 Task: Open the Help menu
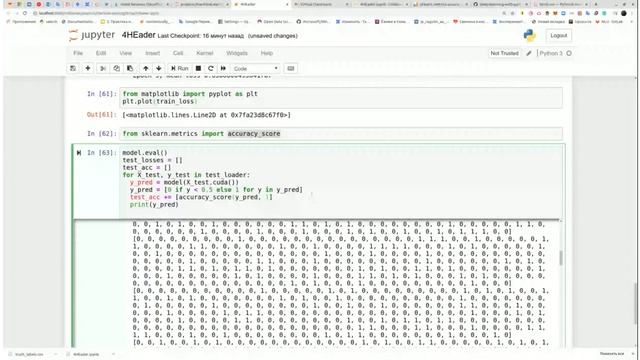pyautogui.click(x=267, y=53)
